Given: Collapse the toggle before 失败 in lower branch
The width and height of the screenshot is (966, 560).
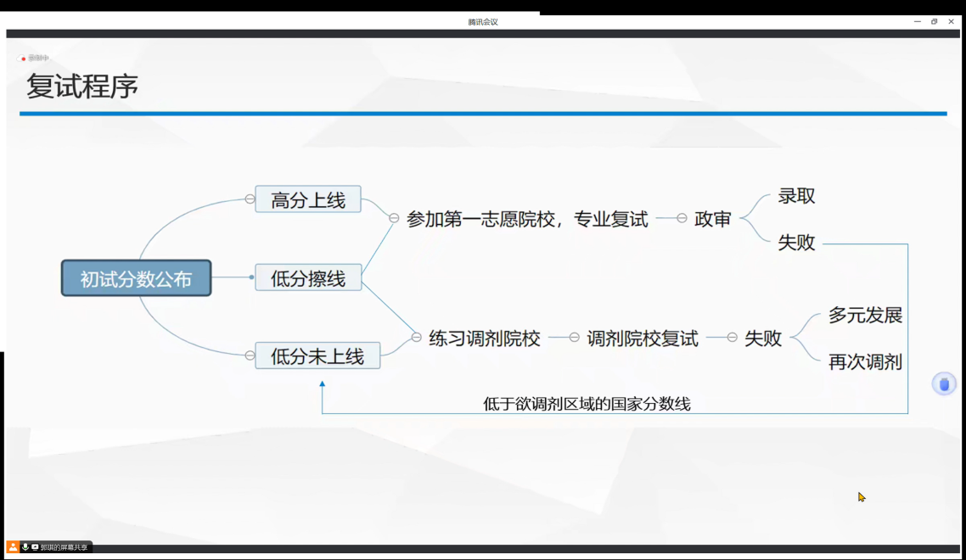Looking at the screenshot, I should 732,338.
